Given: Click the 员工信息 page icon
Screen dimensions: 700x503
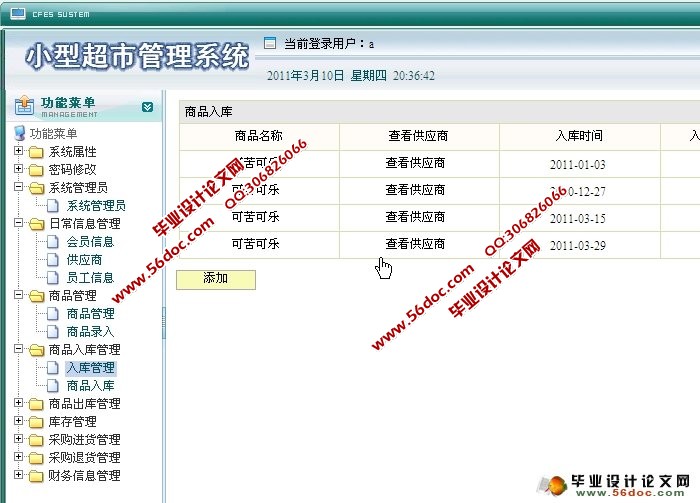Looking at the screenshot, I should [53, 278].
